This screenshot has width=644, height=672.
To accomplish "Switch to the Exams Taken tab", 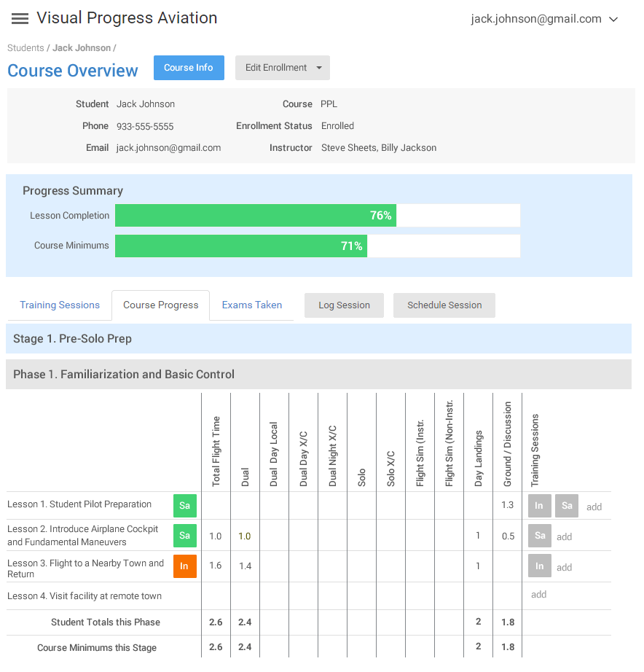I will [x=252, y=305].
